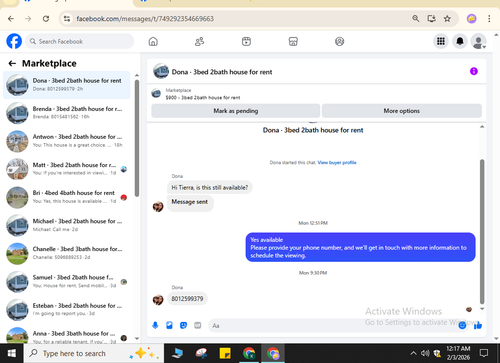Click Mark as pending button
This screenshot has height=363, width=500.
pos(236,111)
